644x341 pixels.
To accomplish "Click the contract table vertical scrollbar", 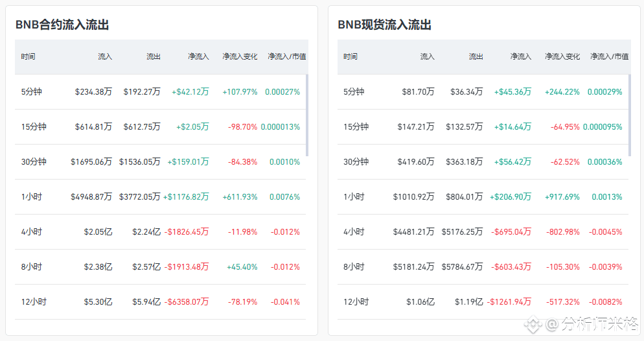I will point(307,115).
